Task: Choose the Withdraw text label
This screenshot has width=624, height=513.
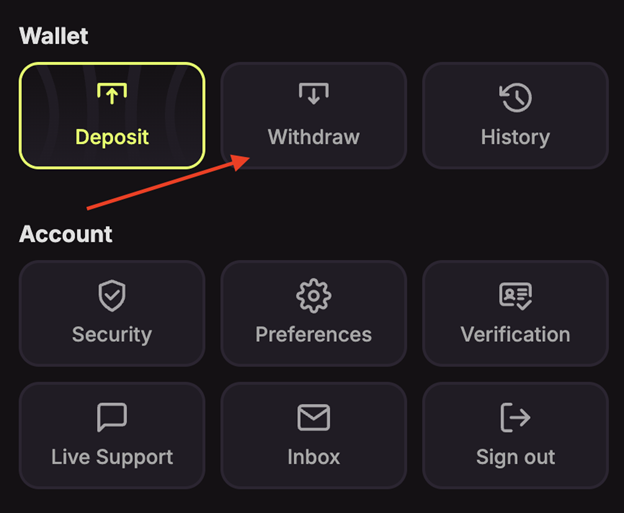Action: [x=314, y=137]
